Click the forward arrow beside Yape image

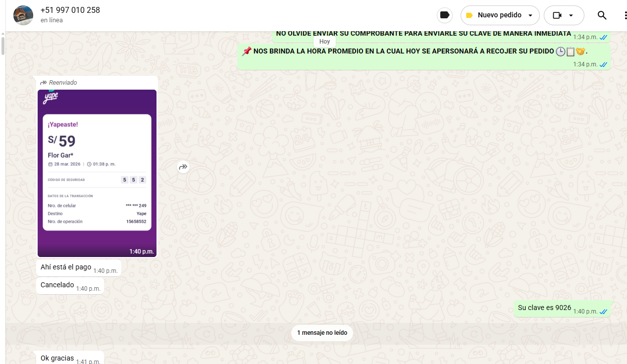tap(183, 167)
